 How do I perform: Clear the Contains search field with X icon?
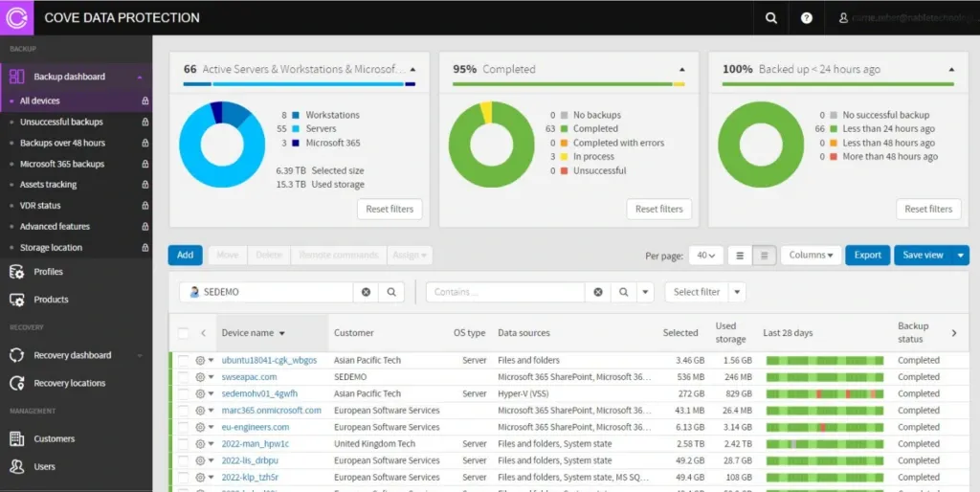pyautogui.click(x=597, y=292)
